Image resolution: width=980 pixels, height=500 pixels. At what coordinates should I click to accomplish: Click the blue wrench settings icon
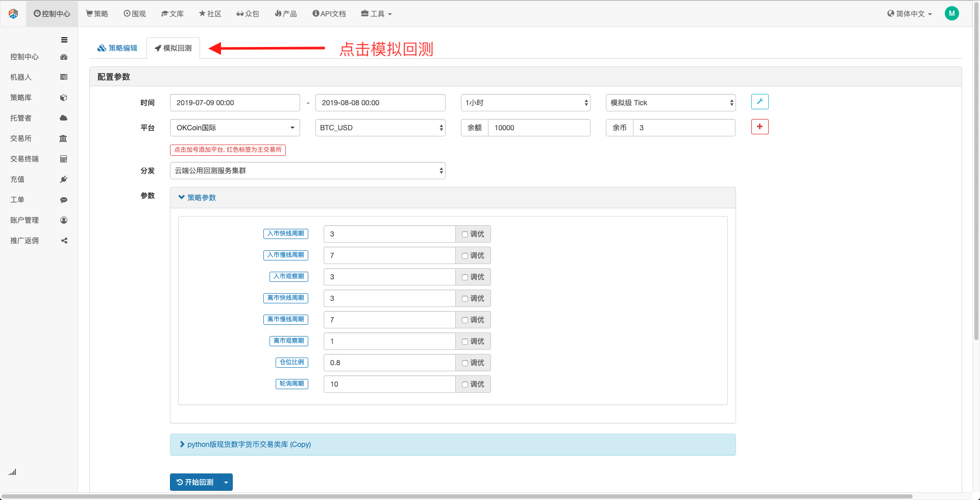pyautogui.click(x=759, y=102)
